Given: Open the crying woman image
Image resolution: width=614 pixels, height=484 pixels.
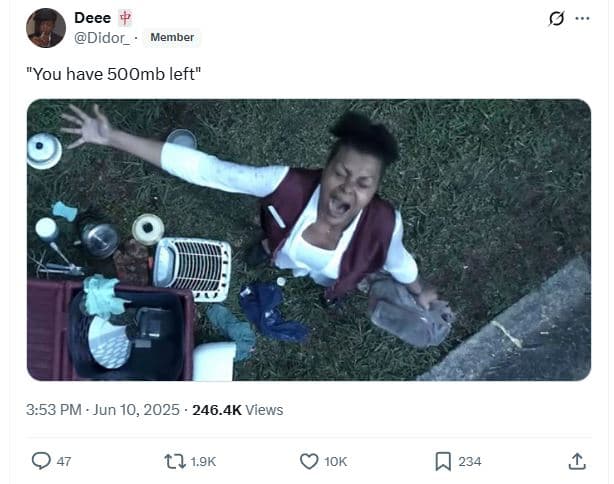Looking at the screenshot, I should point(308,239).
